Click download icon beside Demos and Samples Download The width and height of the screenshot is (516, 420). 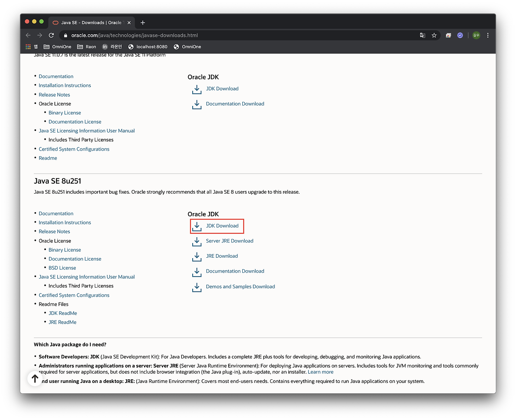pyautogui.click(x=197, y=287)
